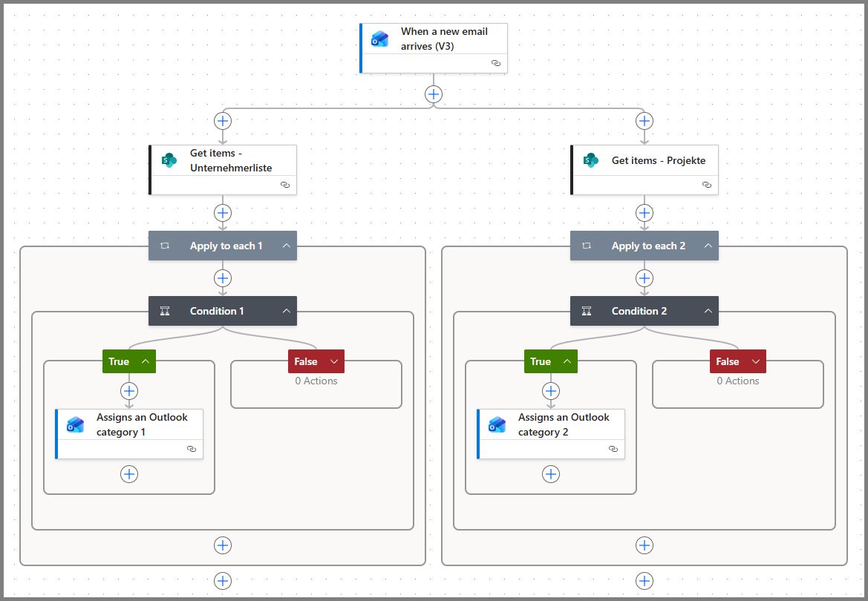Add action below Assigns an Outlook category 2

point(551,474)
